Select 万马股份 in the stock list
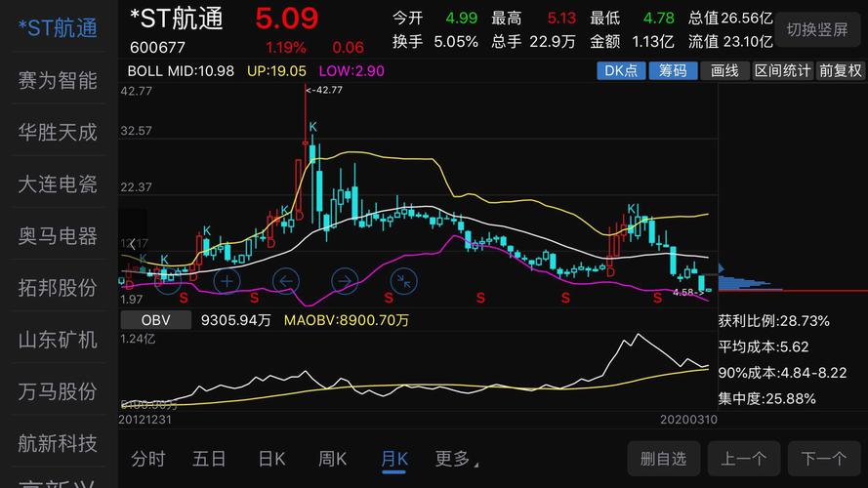The image size is (868, 488). pyautogui.click(x=58, y=391)
